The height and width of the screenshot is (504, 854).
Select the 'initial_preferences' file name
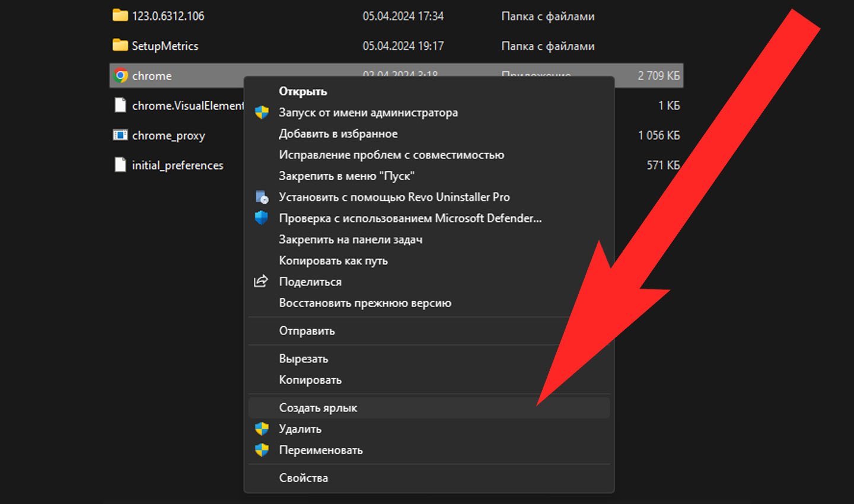[x=177, y=165]
